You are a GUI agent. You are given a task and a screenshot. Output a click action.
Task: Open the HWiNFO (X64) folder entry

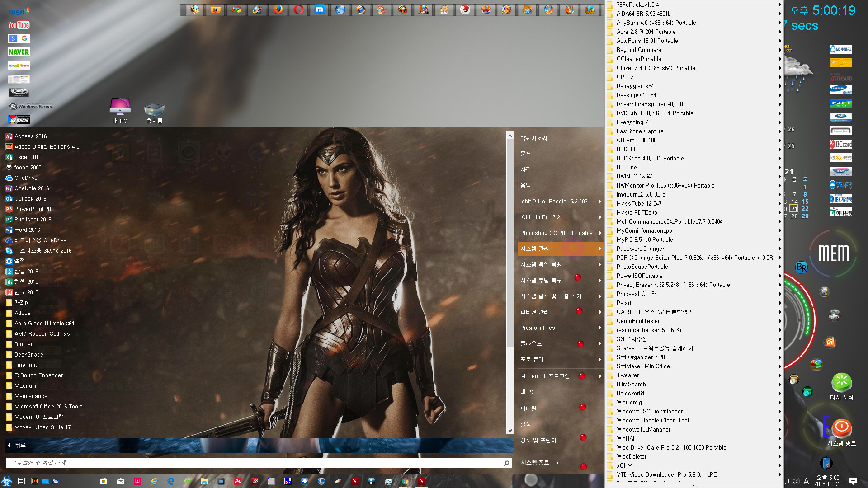coord(694,176)
